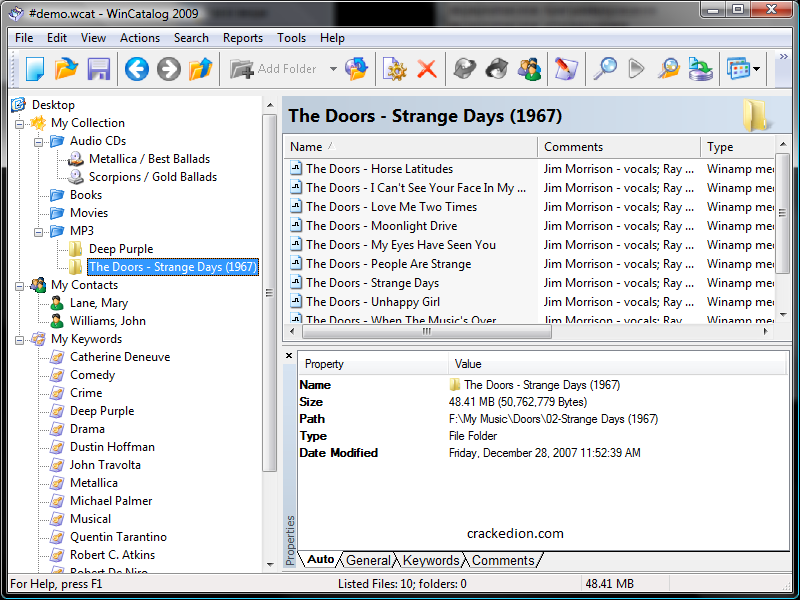
Task: Delete the selected item with the red X
Action: [x=427, y=68]
